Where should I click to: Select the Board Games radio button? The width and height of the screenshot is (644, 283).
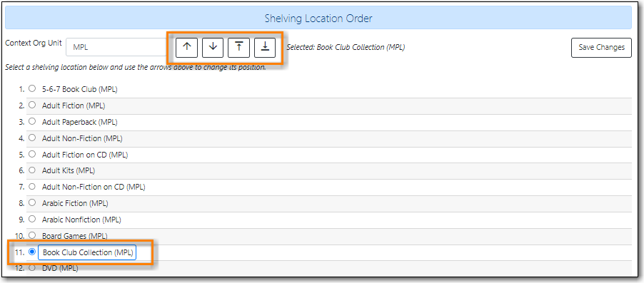[x=32, y=235]
